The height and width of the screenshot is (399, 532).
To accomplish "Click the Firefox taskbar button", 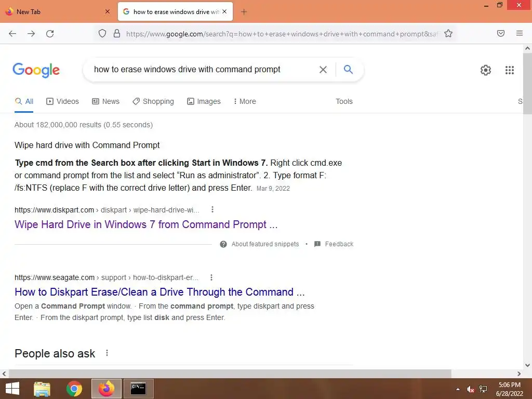I will pyautogui.click(x=107, y=389).
